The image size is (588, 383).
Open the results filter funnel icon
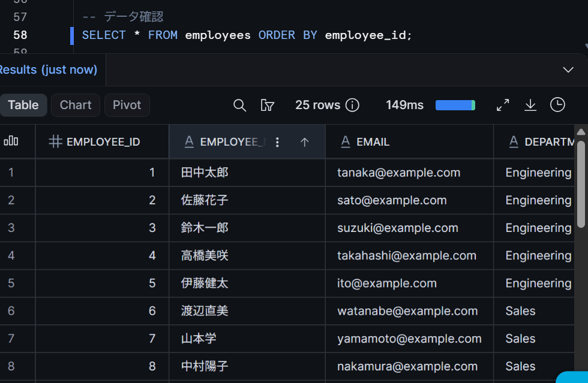coord(268,105)
